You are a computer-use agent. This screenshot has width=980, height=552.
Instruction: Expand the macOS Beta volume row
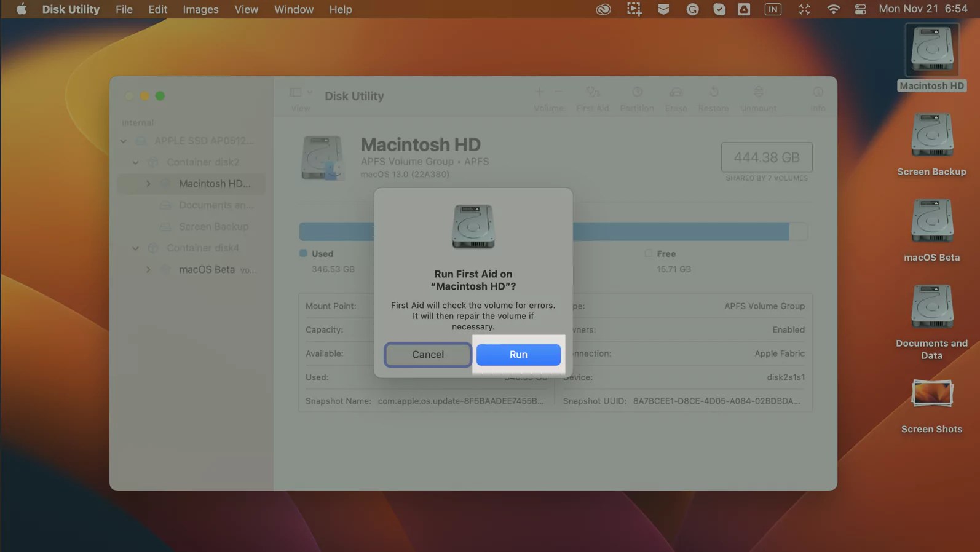(x=148, y=270)
